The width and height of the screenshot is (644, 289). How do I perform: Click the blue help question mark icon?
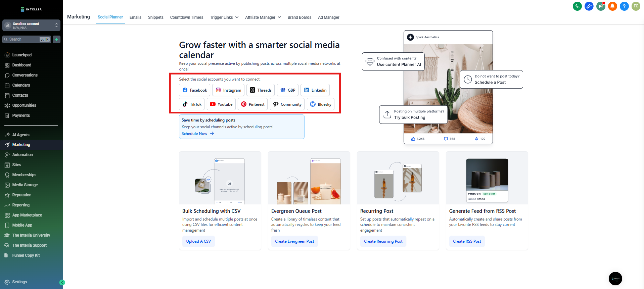click(x=624, y=6)
